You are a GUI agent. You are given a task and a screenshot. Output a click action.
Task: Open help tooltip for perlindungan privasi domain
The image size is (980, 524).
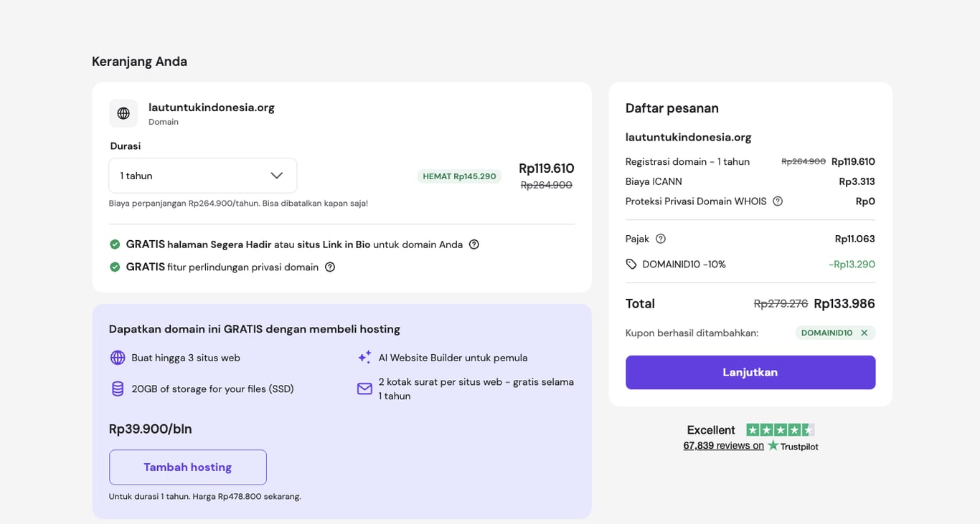(x=330, y=267)
